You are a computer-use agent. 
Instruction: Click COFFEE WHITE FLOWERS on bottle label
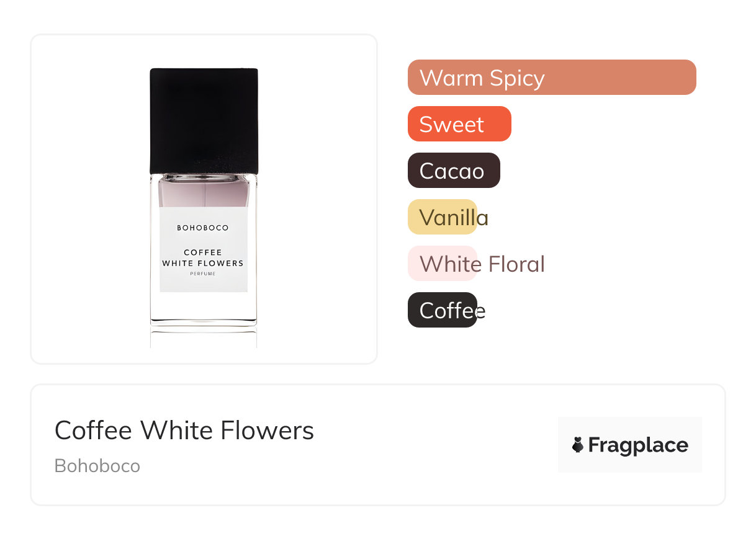click(x=203, y=258)
